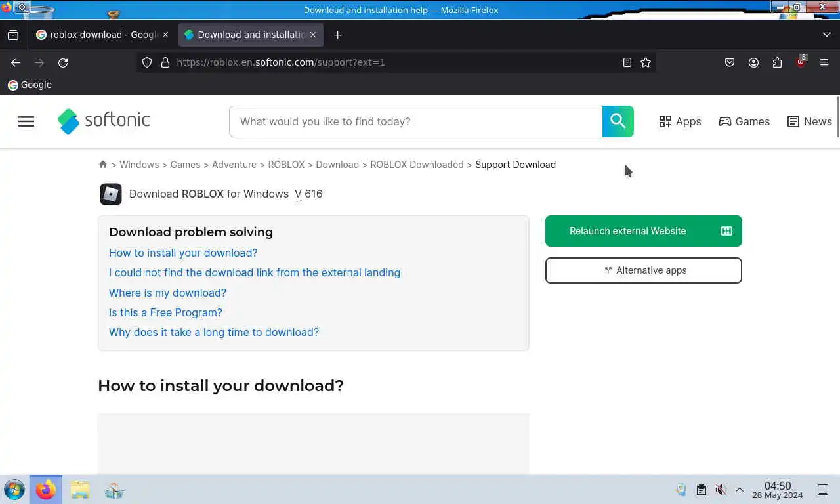Open Firefox application menu
Viewport: 840px width, 504px height.
click(824, 62)
